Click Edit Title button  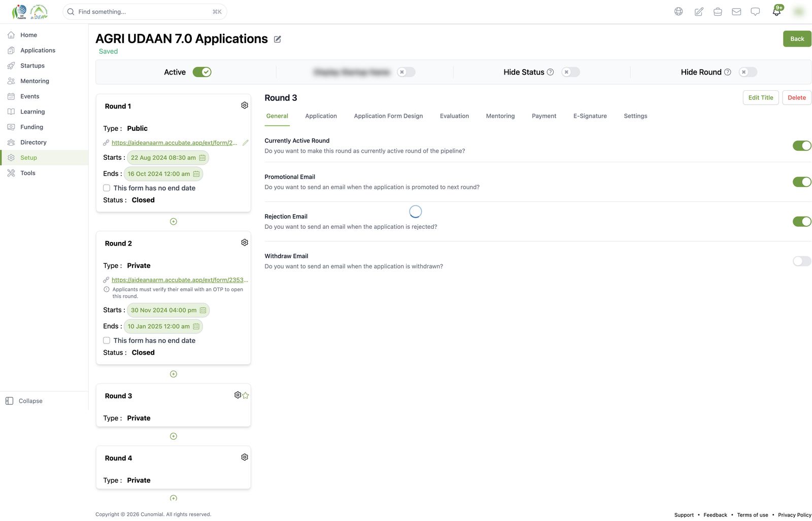click(760, 98)
